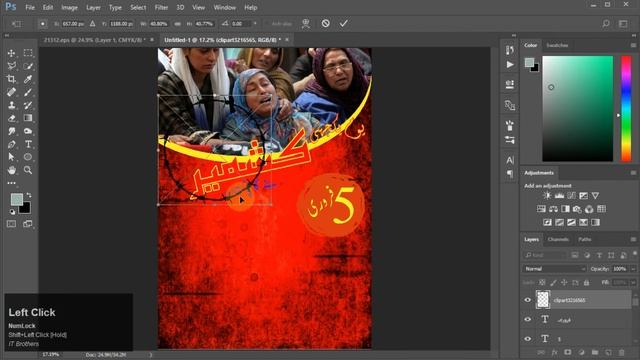640x360 pixels.
Task: Toggle visibility of the bottom text layer
Action: [x=527, y=339]
